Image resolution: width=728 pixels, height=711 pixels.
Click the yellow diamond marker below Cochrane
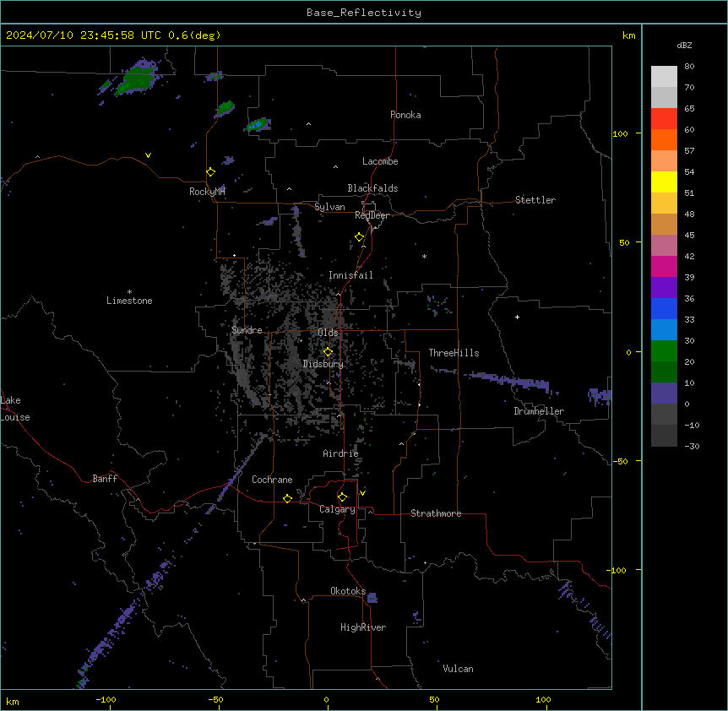pos(287,498)
